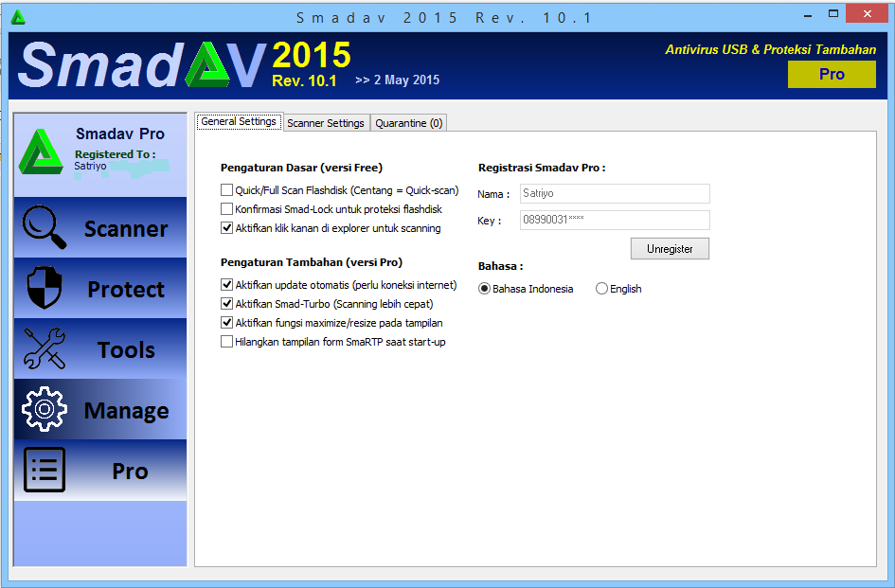This screenshot has width=895, height=588.
Task: Click the Pengaturan Tambahan (versi Pro) heading
Action: click(312, 262)
